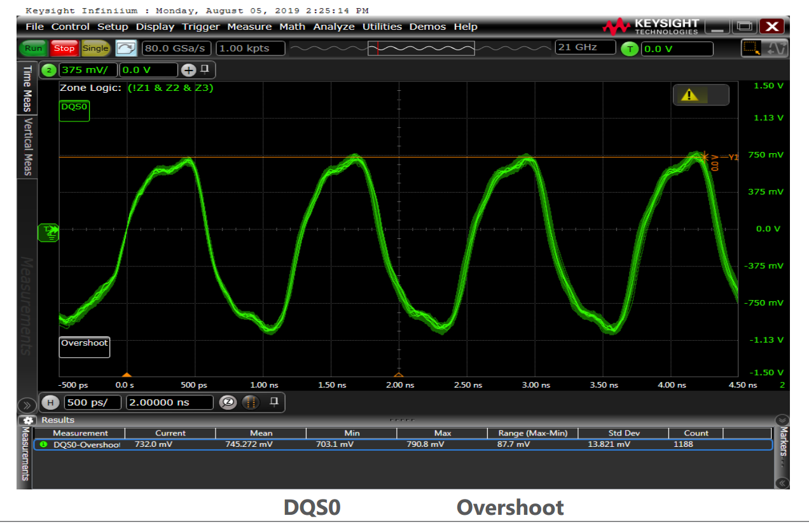The height and width of the screenshot is (532, 809).
Task: Open the Setup menu
Action: [113, 27]
